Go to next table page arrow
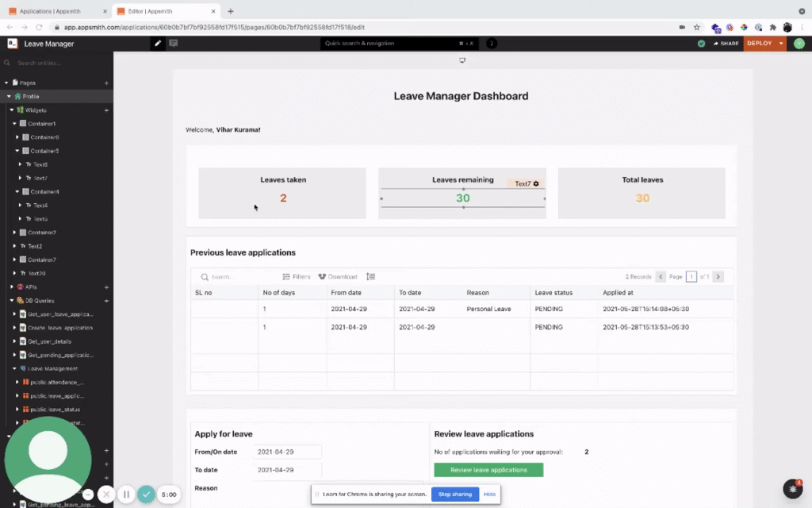The width and height of the screenshot is (812, 508). 718,277
